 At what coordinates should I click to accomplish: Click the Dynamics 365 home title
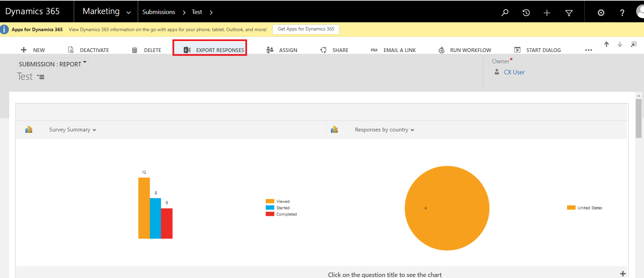pos(33,11)
